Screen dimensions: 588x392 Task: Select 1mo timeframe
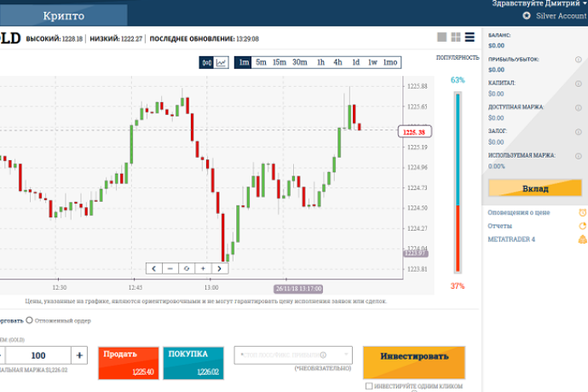point(390,63)
